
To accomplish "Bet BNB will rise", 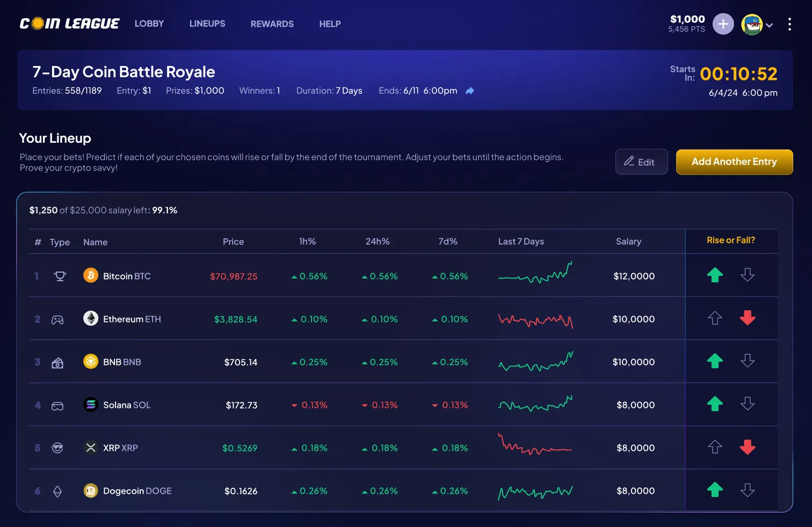I will coord(715,361).
